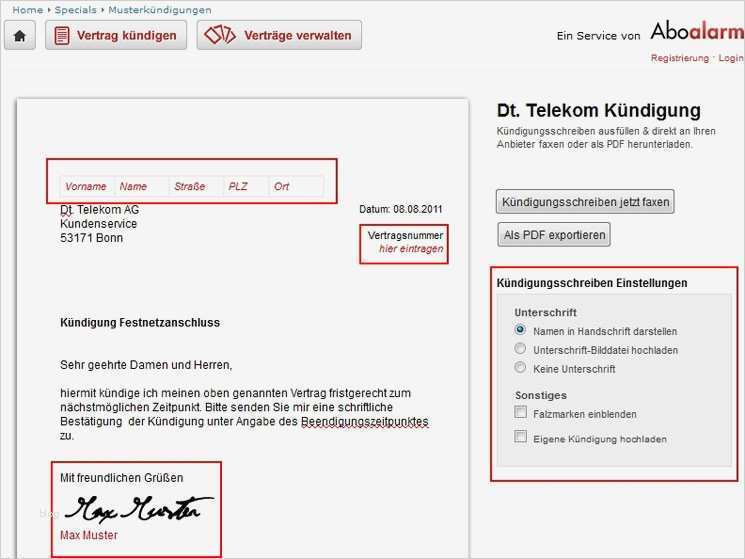Click the Ort input field
The width and height of the screenshot is (745, 559).
pos(296,186)
